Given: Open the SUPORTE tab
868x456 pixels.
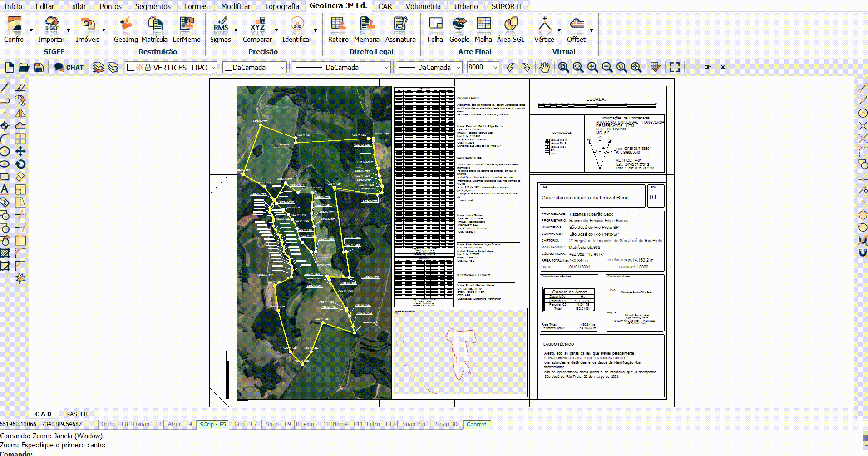Looking at the screenshot, I should 508,6.
